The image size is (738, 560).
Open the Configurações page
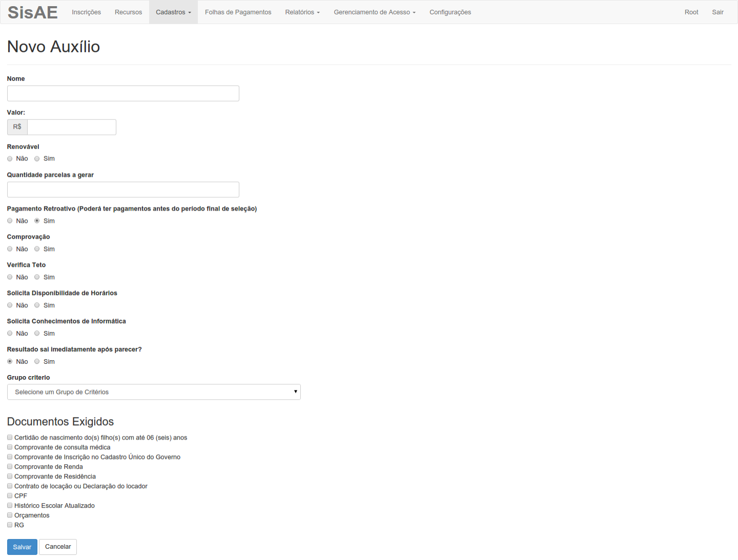pos(450,12)
